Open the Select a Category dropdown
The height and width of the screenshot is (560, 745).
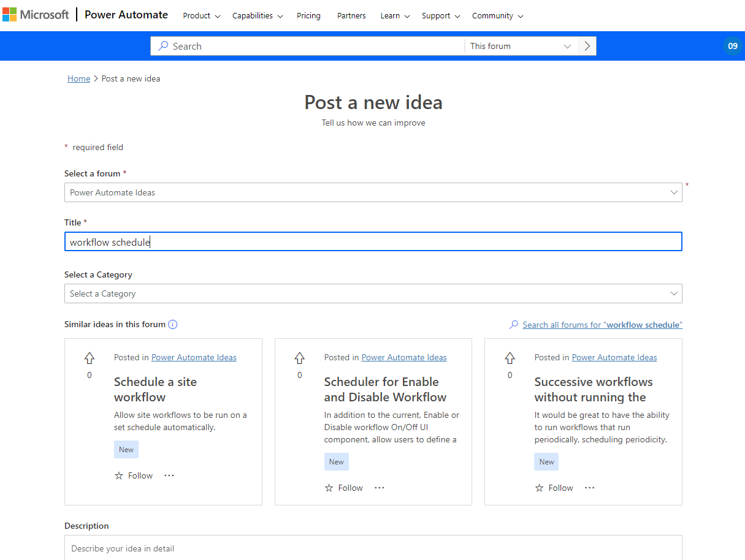(x=373, y=293)
